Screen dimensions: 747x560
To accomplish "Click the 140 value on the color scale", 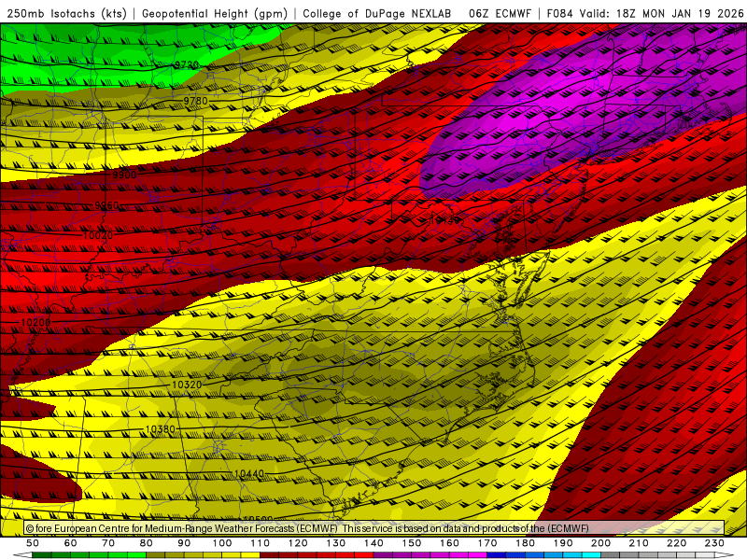I will tap(373, 543).
